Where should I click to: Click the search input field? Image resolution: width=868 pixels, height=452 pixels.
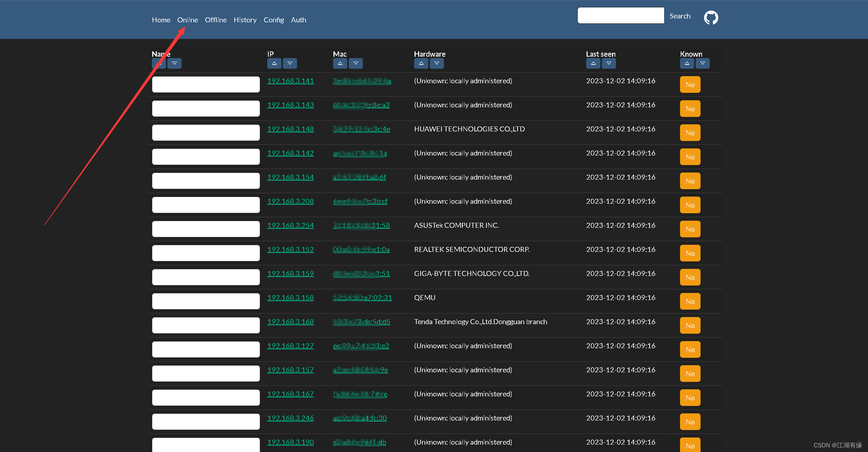tap(621, 16)
